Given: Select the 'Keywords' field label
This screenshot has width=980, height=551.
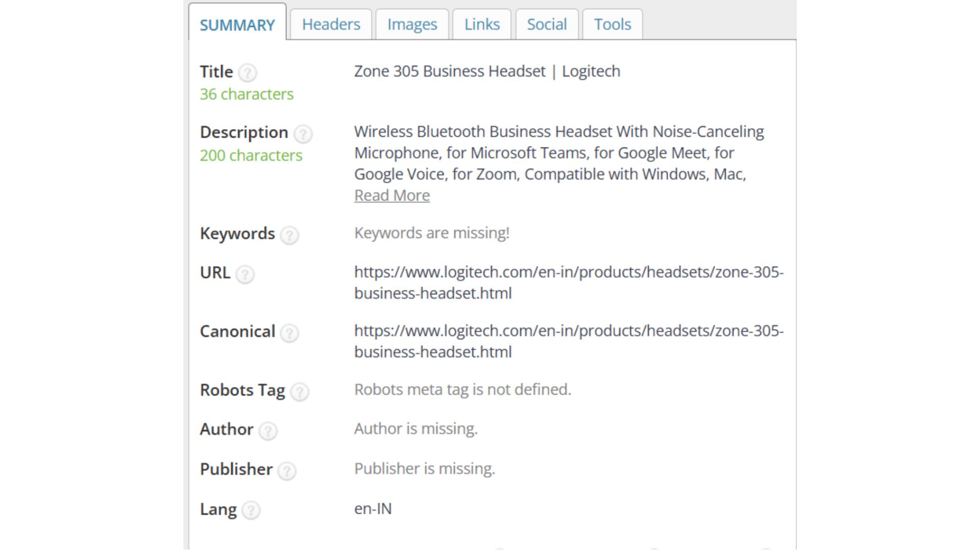Looking at the screenshot, I should pos(237,234).
